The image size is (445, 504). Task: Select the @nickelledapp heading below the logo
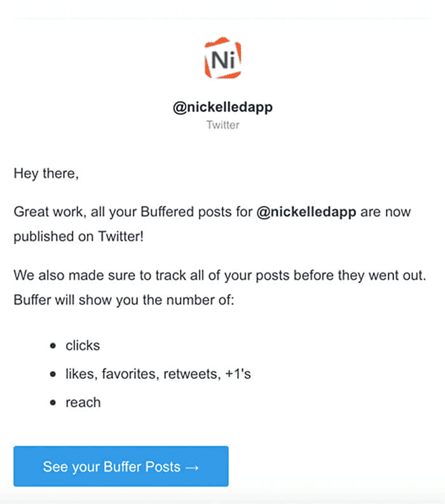click(x=222, y=107)
